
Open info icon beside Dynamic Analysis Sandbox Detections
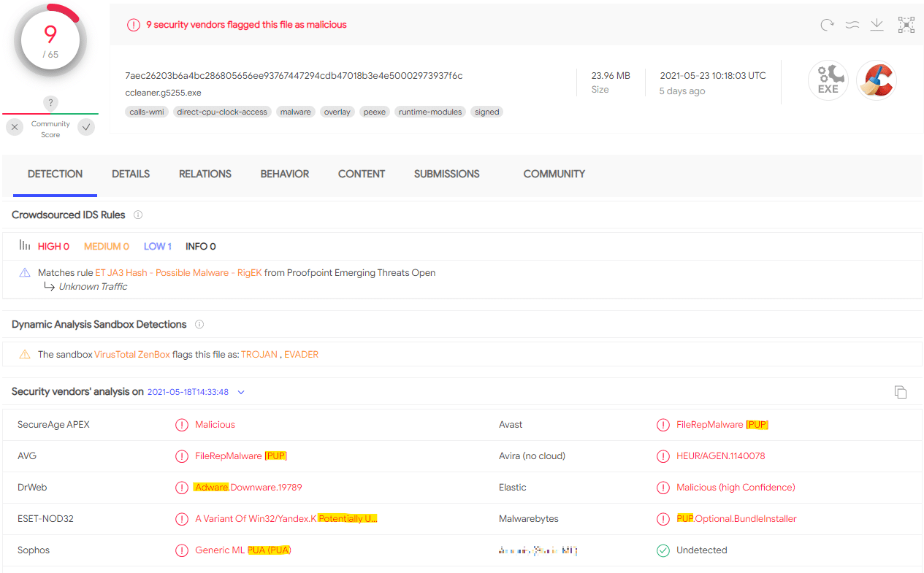tap(199, 325)
